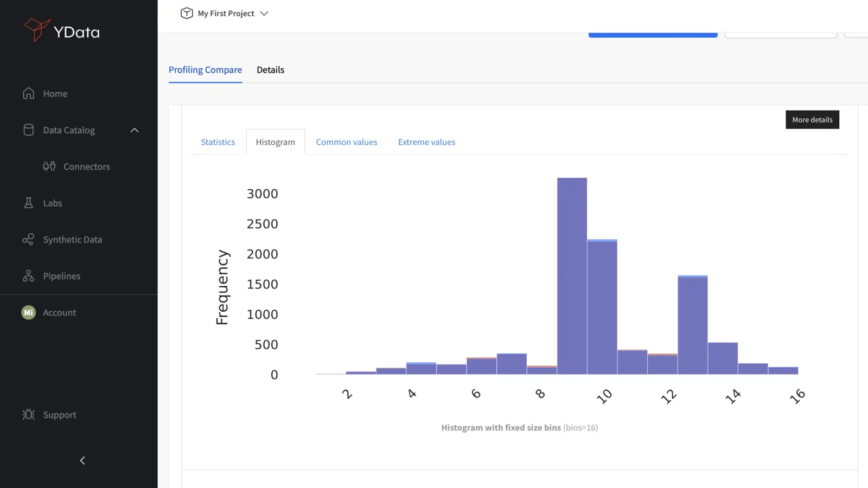
Task: Open Connectors plug icon
Action: pyautogui.click(x=49, y=166)
